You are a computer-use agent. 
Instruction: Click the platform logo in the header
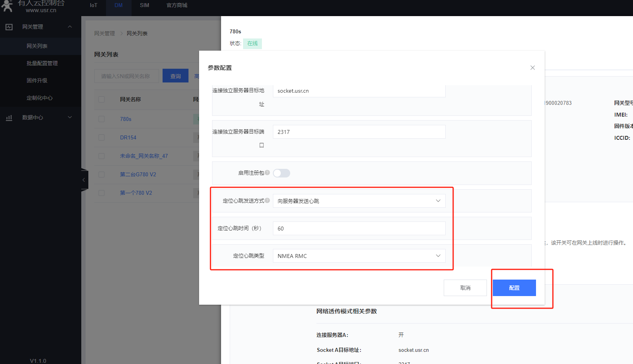click(x=7, y=6)
